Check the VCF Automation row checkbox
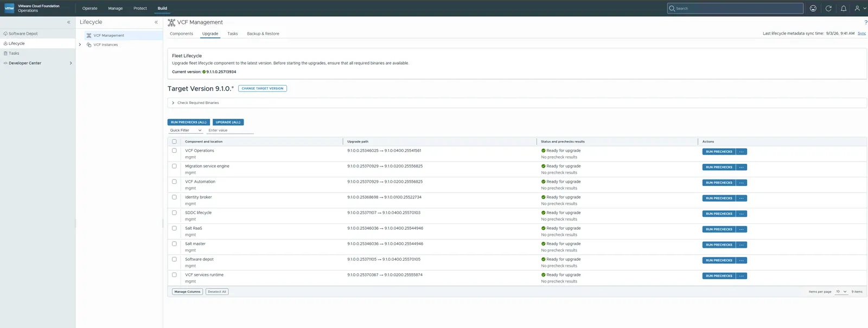 pos(174,182)
